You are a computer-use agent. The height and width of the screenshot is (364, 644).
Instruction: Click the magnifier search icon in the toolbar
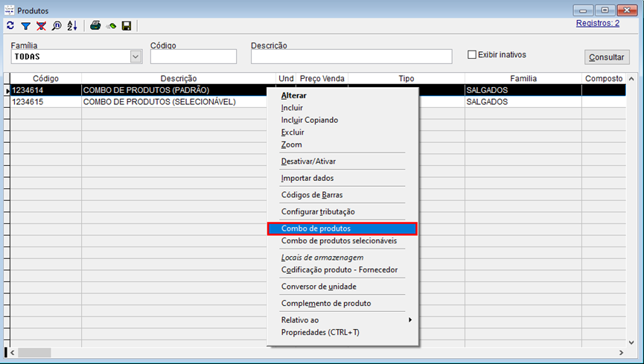57,26
